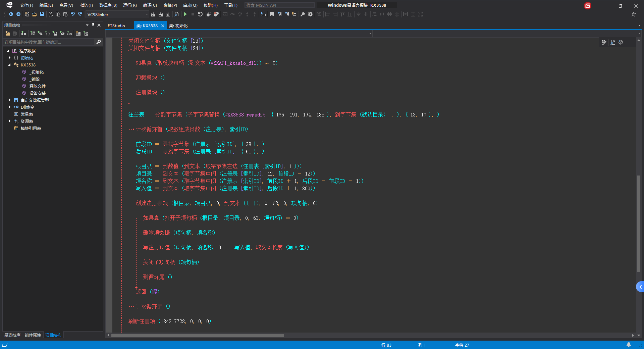Close the project structure panel
The height and width of the screenshot is (349, 644).
pos(99,25)
